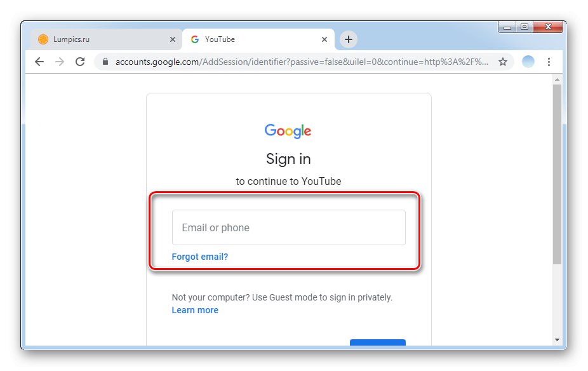Screen dimensions: 588x371
Task: Bookmark this page with the star icon
Action: 503,62
